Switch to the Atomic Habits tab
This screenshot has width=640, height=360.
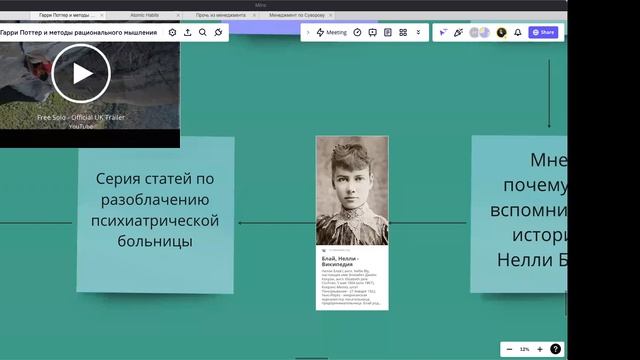click(144, 15)
